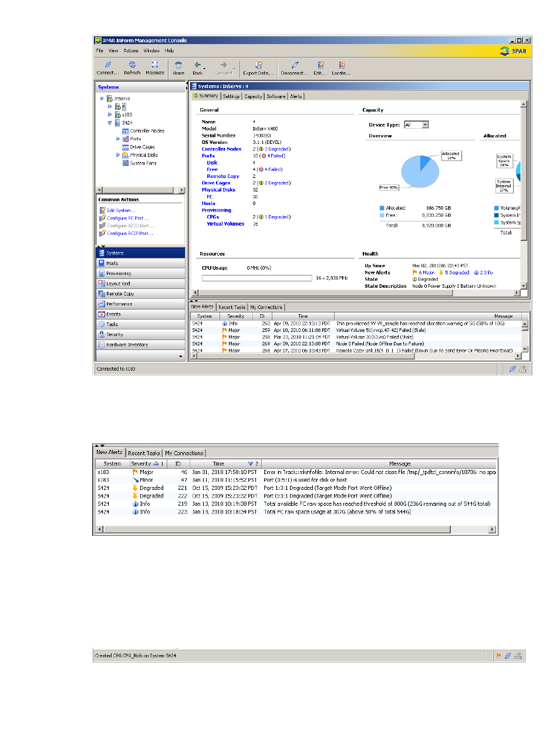Click Configure FC Port action
560x746 pixels.
[x=127, y=218]
